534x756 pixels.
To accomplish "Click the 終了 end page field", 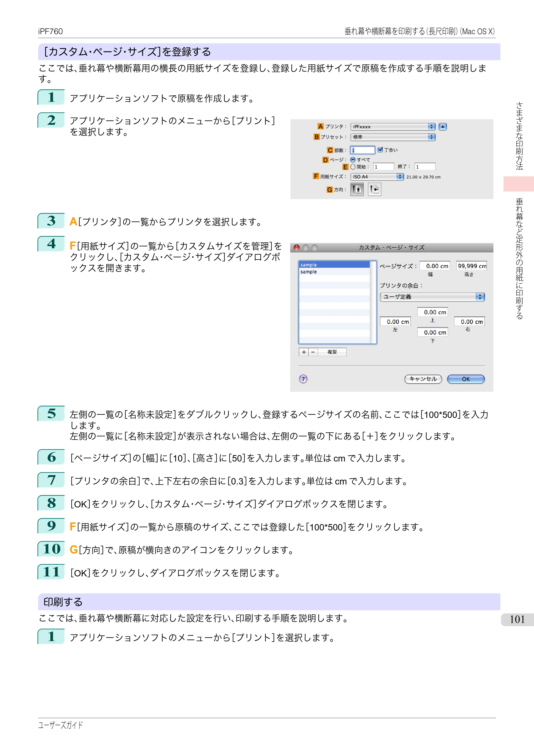I will (425, 166).
